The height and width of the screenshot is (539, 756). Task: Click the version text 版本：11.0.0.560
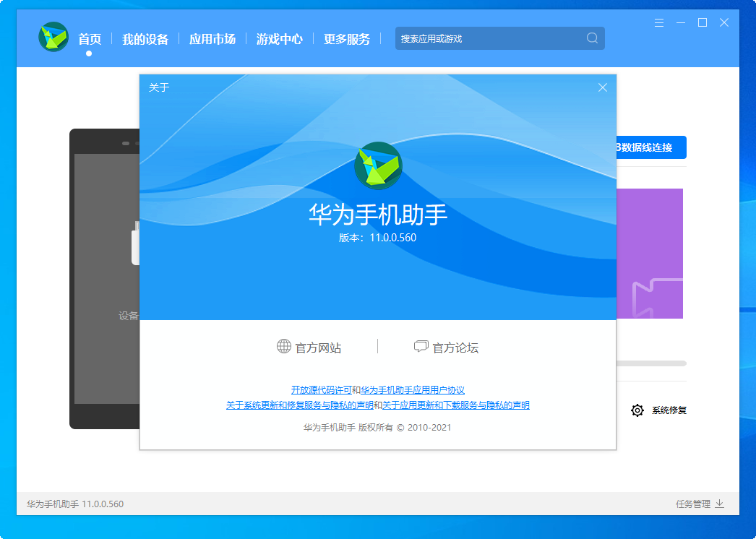click(x=377, y=238)
